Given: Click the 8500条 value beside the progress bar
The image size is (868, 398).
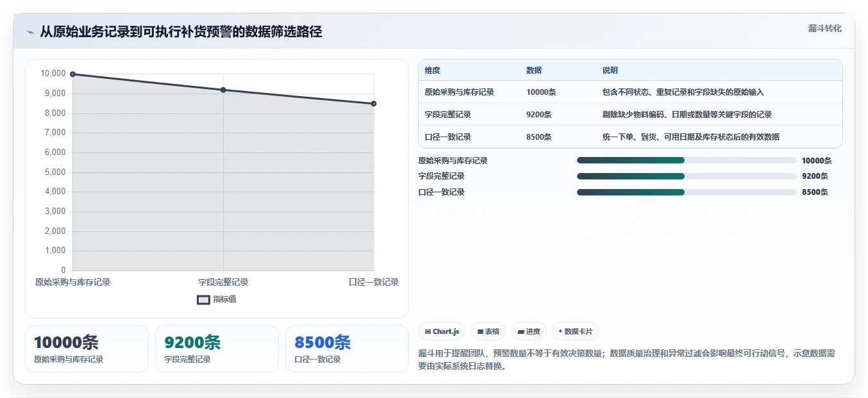Looking at the screenshot, I should 815,192.
